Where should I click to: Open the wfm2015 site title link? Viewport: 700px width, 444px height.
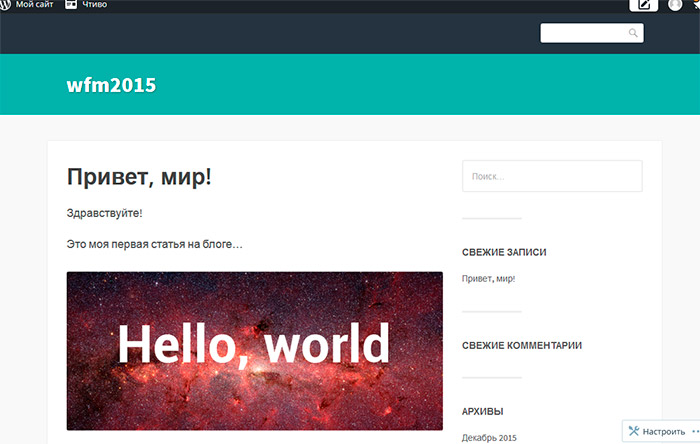click(x=111, y=85)
